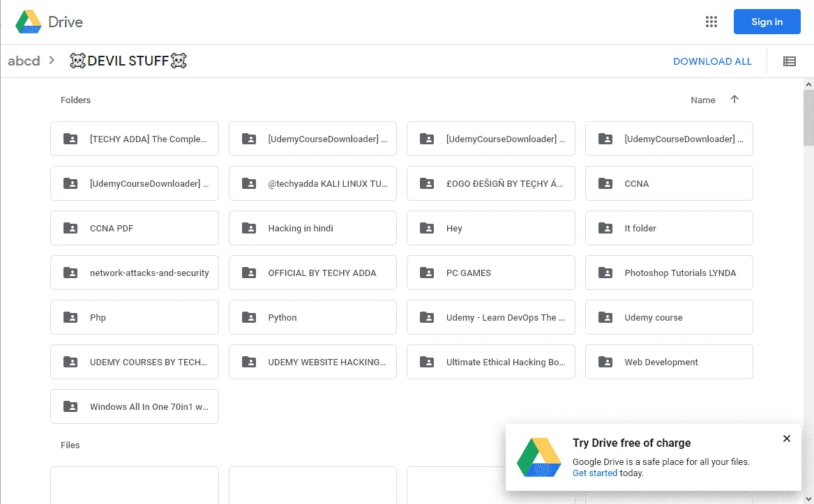The image size is (814, 504).
Task: Click the folder icon of Photoshop Tutorials LYNDA
Action: 605,273
